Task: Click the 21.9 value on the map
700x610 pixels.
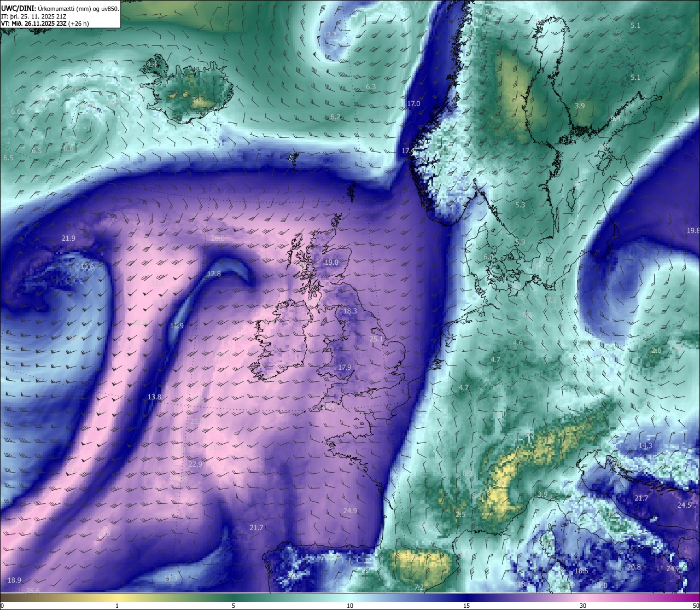Action: tap(68, 238)
